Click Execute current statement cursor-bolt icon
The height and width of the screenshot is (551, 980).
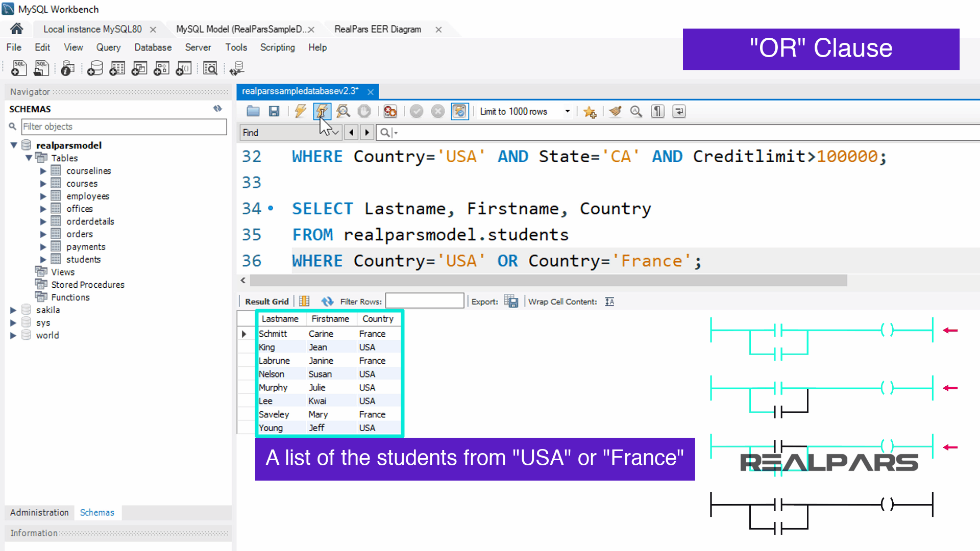point(322,111)
